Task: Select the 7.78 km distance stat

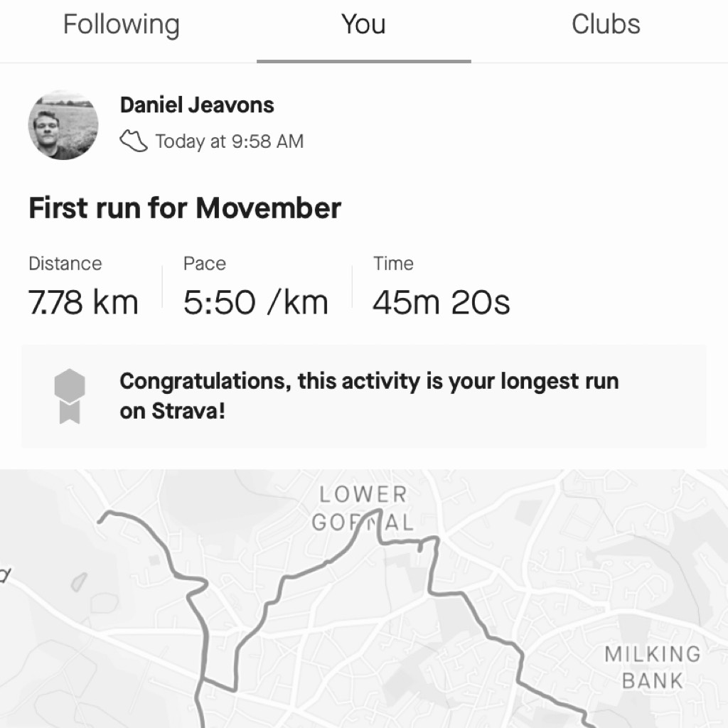Action: [x=84, y=302]
